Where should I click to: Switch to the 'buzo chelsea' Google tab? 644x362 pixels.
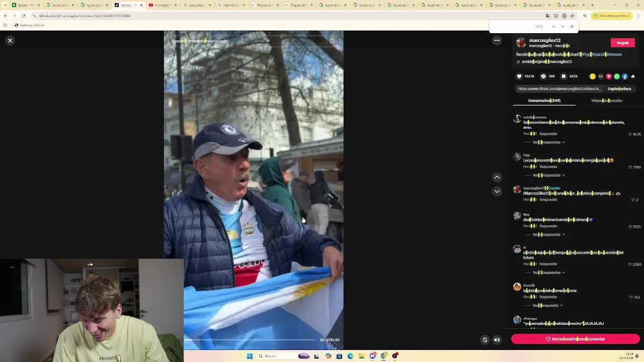pos(196,5)
